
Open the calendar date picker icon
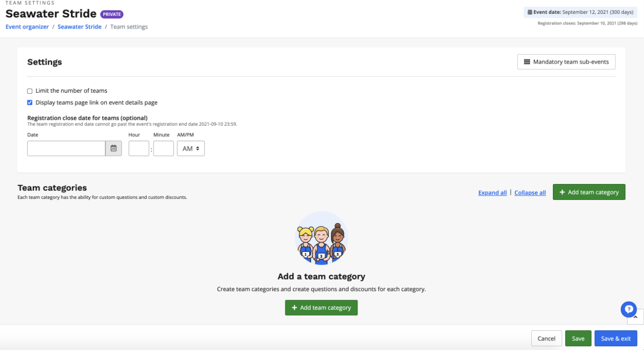(113, 148)
